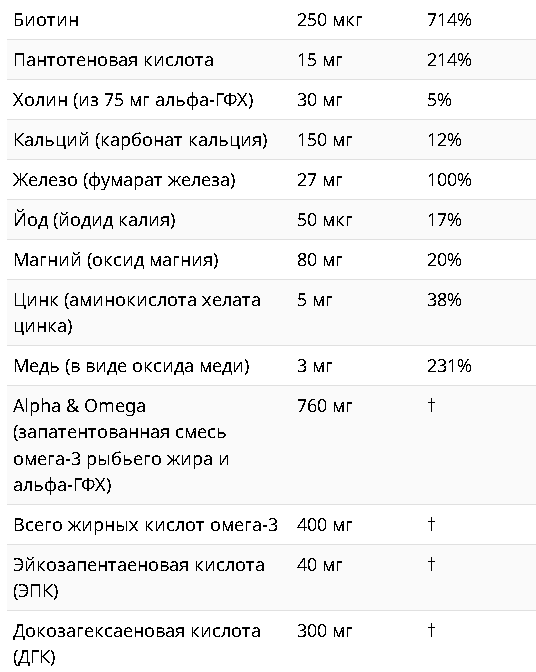Select the 250 мкг amount for Биотин
Image resolution: width=536 pixels, height=672 pixels.
(329, 20)
